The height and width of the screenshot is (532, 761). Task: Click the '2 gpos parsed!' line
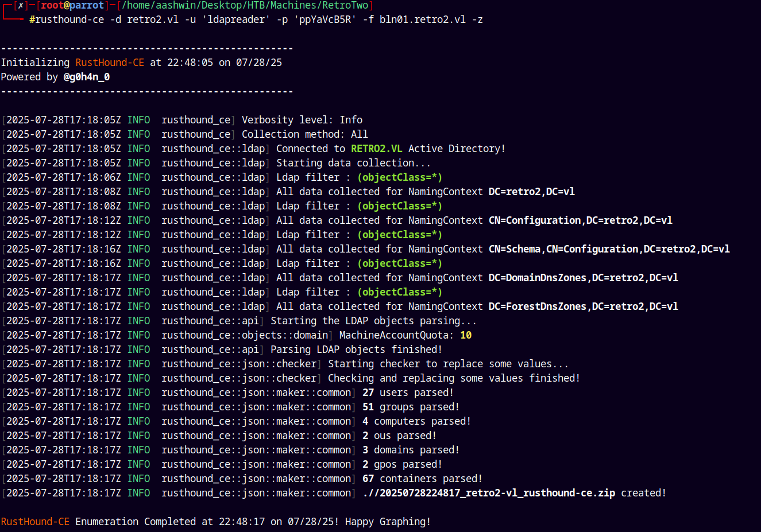click(403, 464)
